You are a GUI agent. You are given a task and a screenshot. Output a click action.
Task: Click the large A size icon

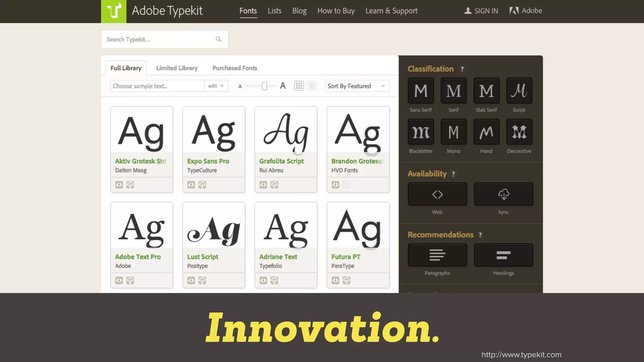[x=283, y=86]
